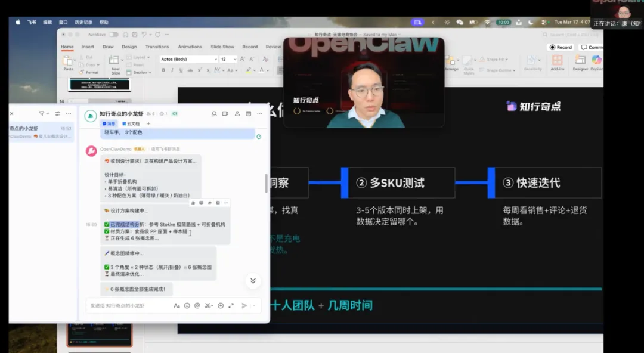
Task: Open the Transitions ribbon tab
Action: pyautogui.click(x=157, y=47)
